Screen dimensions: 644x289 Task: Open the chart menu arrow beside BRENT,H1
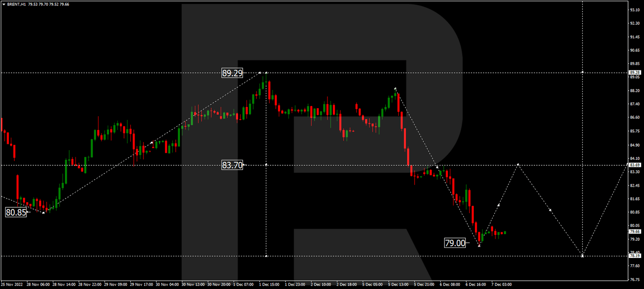(x=4, y=4)
